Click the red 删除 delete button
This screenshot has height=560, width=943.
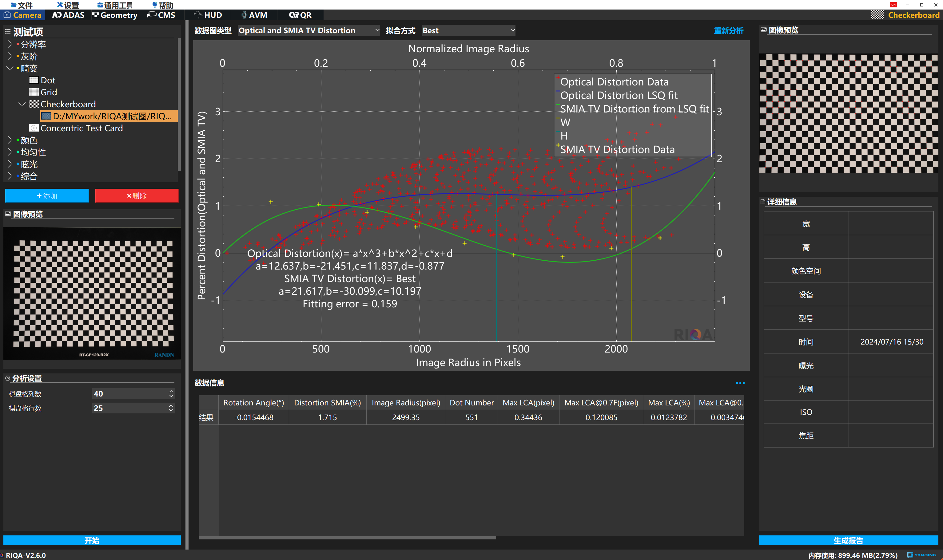click(137, 196)
